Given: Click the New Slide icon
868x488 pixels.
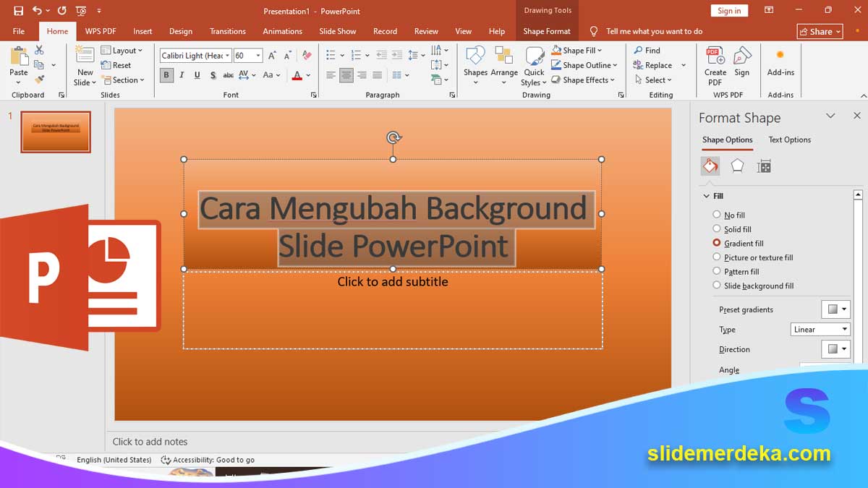Looking at the screenshot, I should tap(85, 56).
